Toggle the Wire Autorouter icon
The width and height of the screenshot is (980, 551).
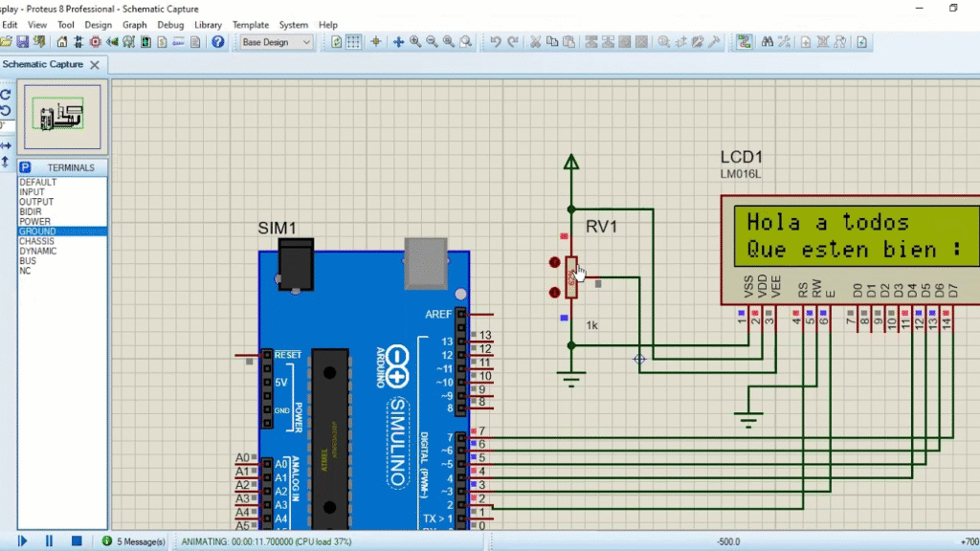click(x=744, y=42)
